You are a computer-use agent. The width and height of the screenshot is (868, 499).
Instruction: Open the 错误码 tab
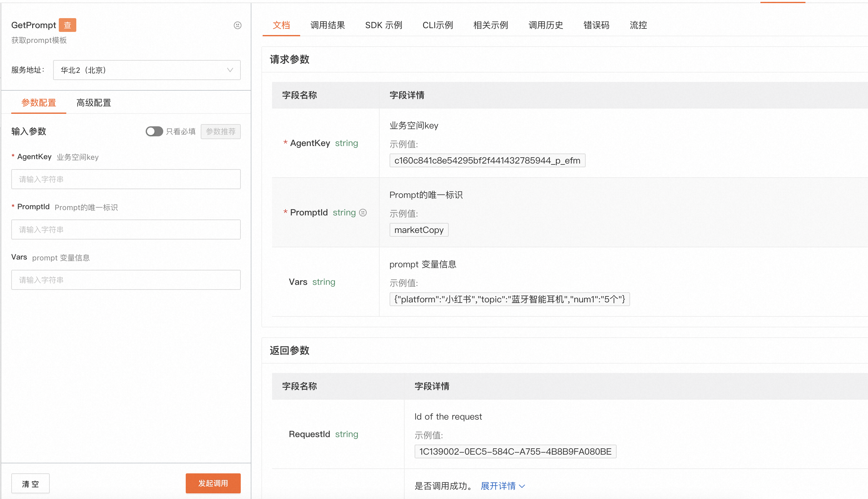[596, 25]
